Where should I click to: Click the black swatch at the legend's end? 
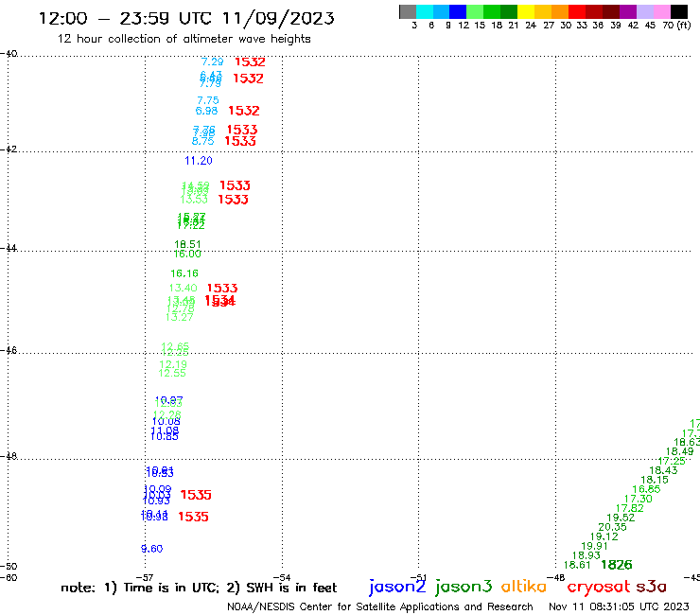pyautogui.click(x=678, y=11)
